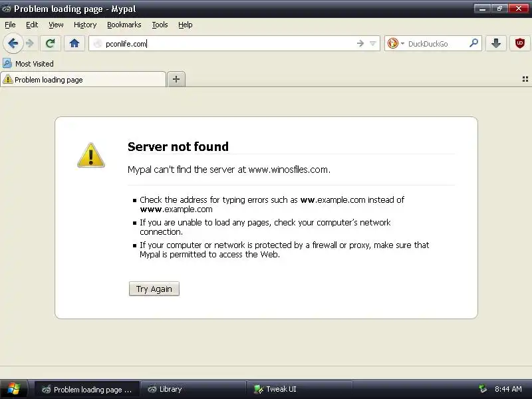Open the Bookmarks menu
The width and height of the screenshot is (532, 399).
point(124,25)
